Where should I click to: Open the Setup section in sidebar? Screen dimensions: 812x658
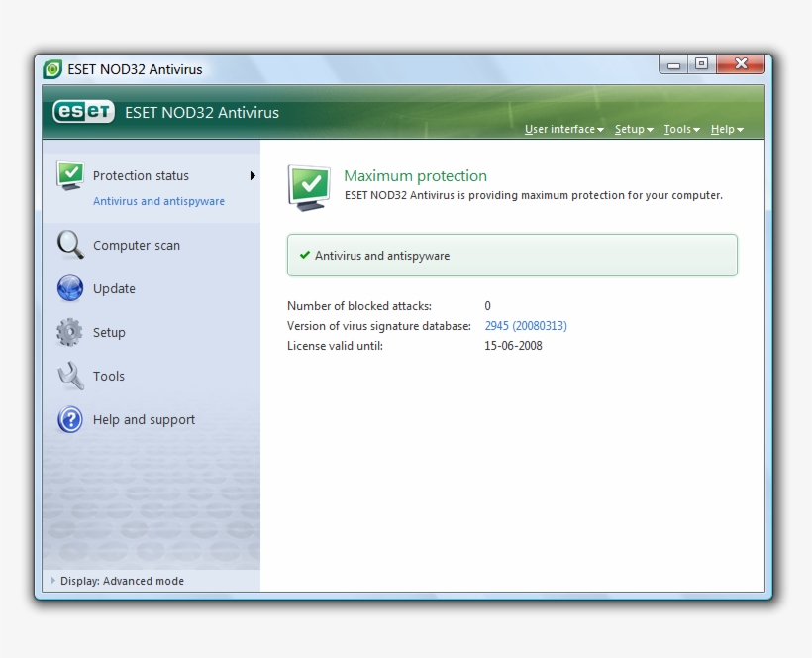pos(109,332)
